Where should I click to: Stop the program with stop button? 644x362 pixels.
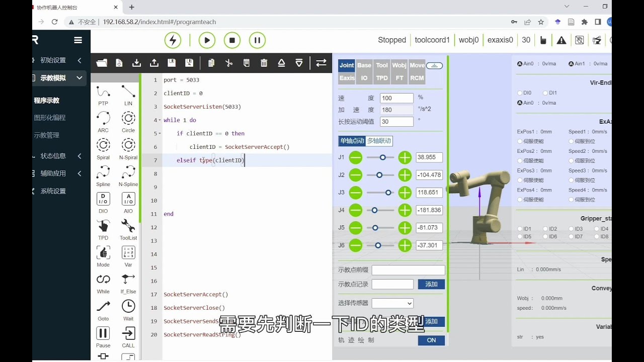[232, 40]
